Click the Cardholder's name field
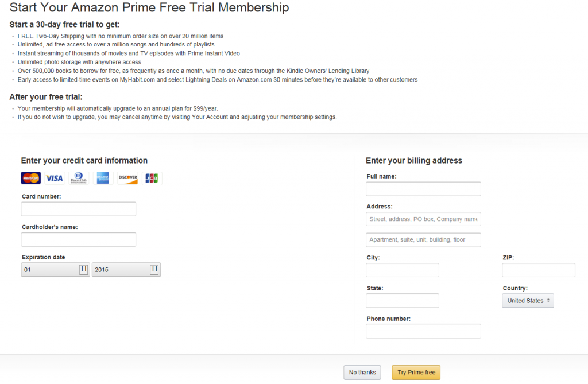 click(x=79, y=239)
